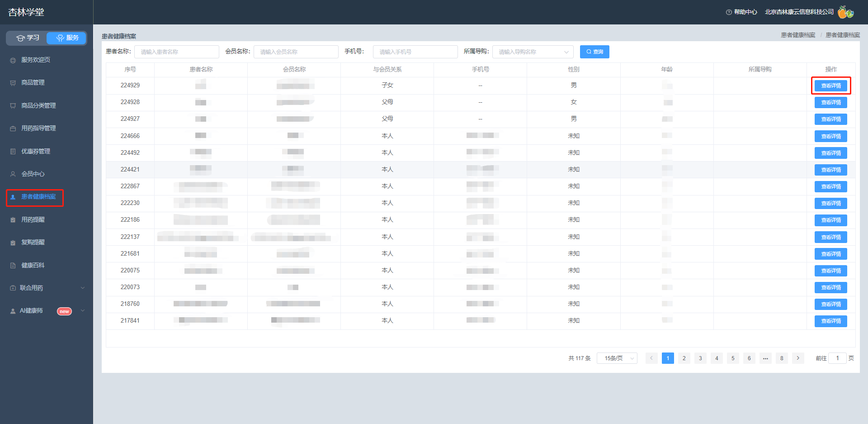Go to page 2 of results

[x=684, y=358]
